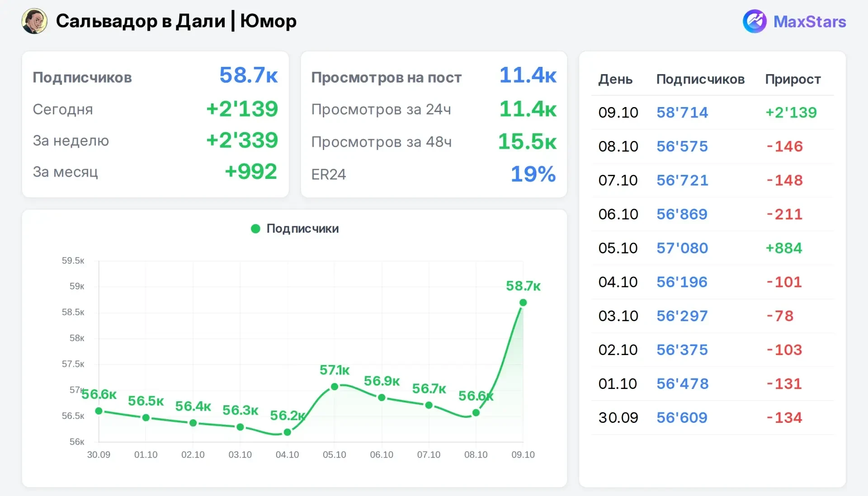Click the Подписчиков table column header
This screenshot has height=496, width=868.
(x=700, y=80)
